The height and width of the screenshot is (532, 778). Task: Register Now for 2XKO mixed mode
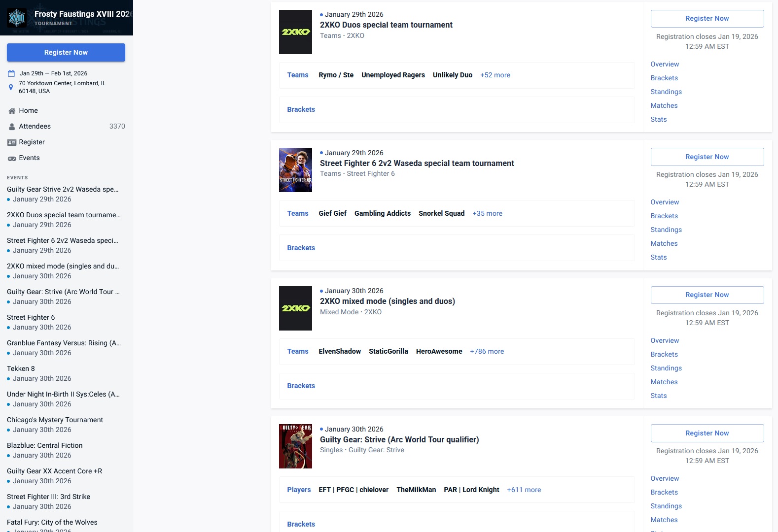click(x=707, y=295)
